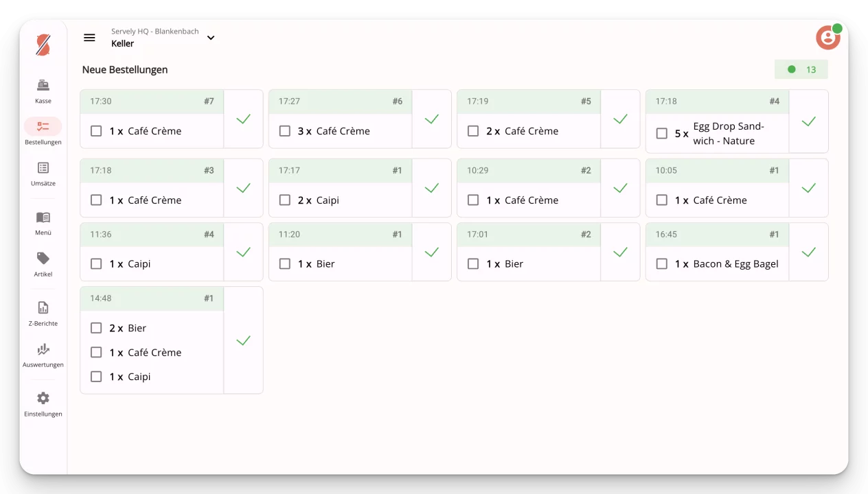Open Auswertungen from the sidebar

pos(43,355)
